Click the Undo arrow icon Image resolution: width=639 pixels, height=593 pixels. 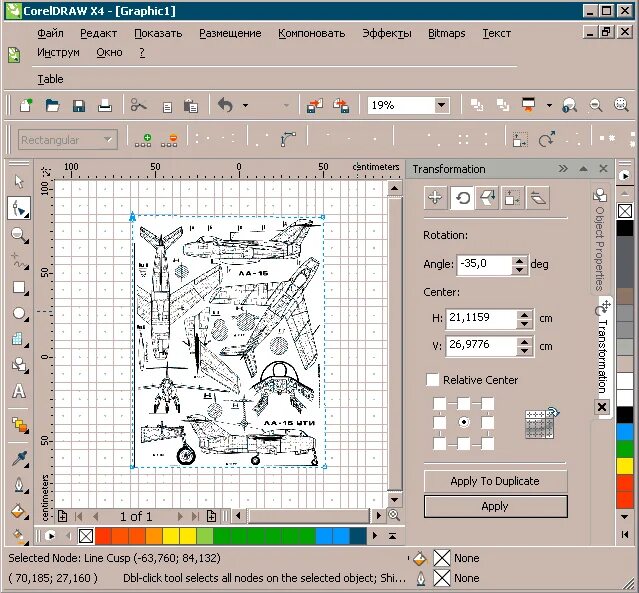click(x=225, y=105)
